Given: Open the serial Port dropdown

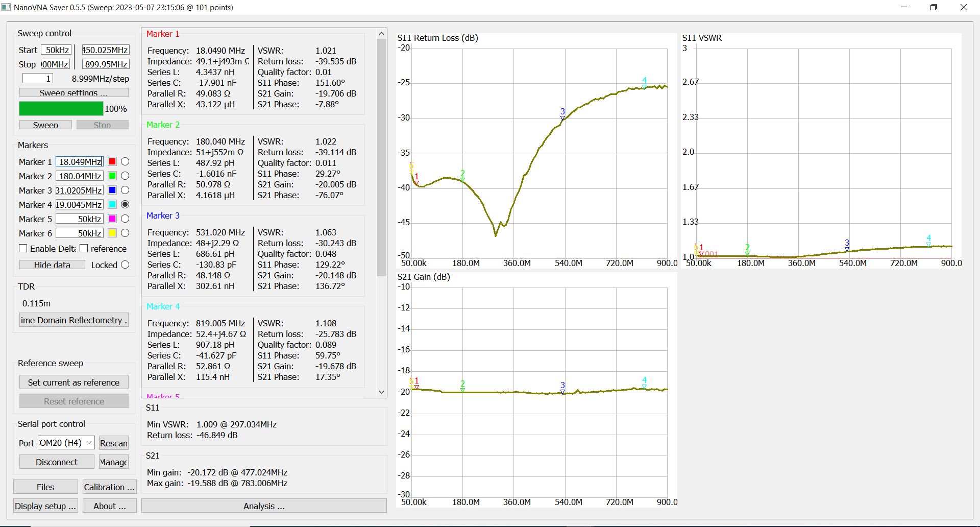Looking at the screenshot, I should tap(66, 443).
